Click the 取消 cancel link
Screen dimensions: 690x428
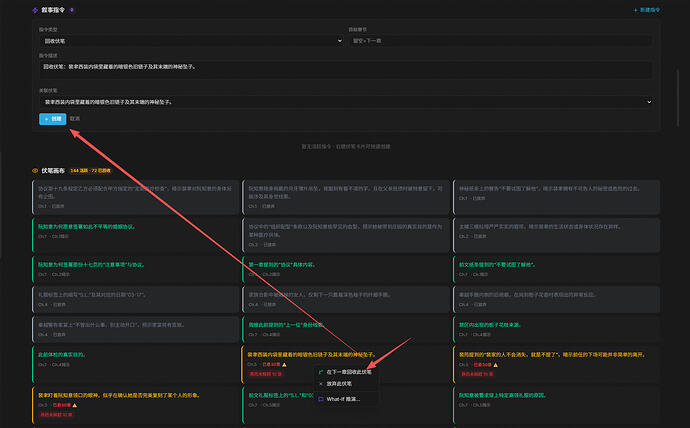[x=75, y=118]
